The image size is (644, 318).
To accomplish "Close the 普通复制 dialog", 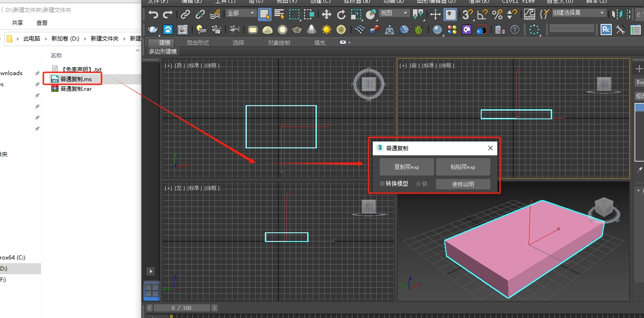I will (x=490, y=148).
